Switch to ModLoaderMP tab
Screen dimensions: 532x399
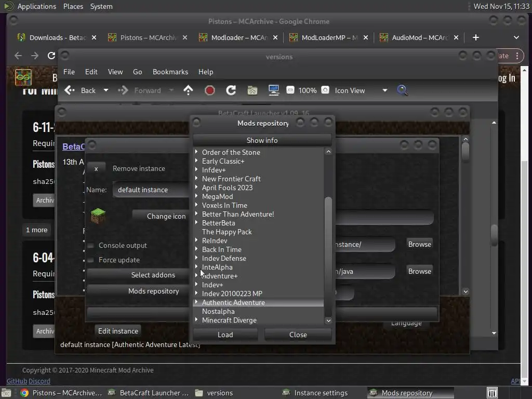coord(328,37)
